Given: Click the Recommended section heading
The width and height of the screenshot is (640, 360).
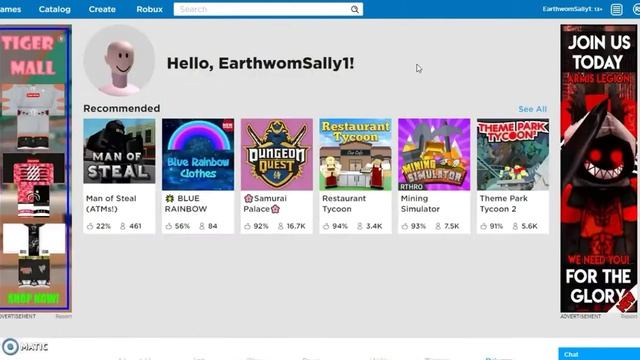Looking at the screenshot, I should click(122, 109).
